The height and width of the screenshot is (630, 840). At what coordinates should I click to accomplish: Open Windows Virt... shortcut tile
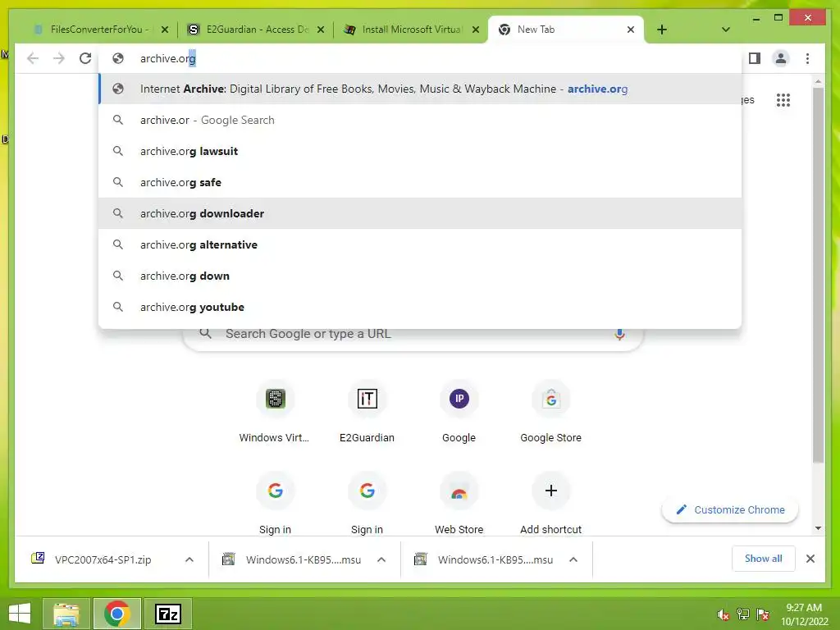tap(275, 413)
